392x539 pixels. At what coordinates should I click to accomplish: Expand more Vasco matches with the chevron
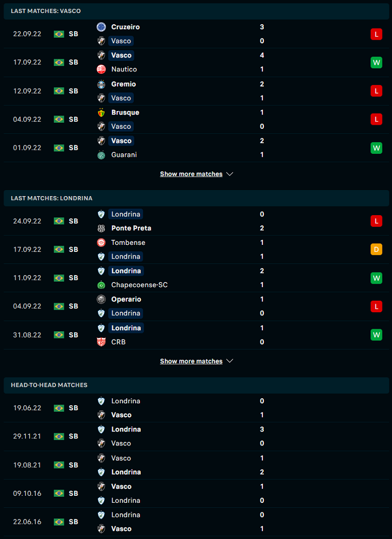pyautogui.click(x=230, y=174)
